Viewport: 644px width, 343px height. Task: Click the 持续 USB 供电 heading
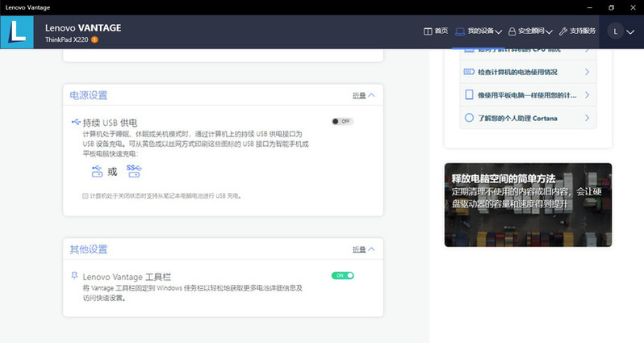110,123
